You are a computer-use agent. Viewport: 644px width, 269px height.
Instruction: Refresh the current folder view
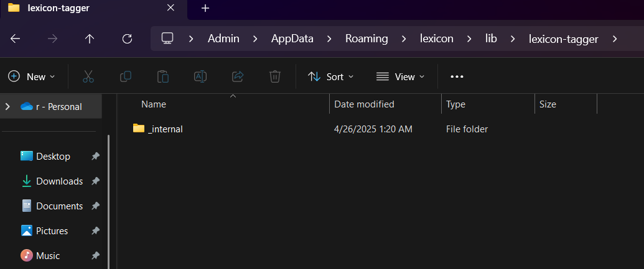[127, 39]
